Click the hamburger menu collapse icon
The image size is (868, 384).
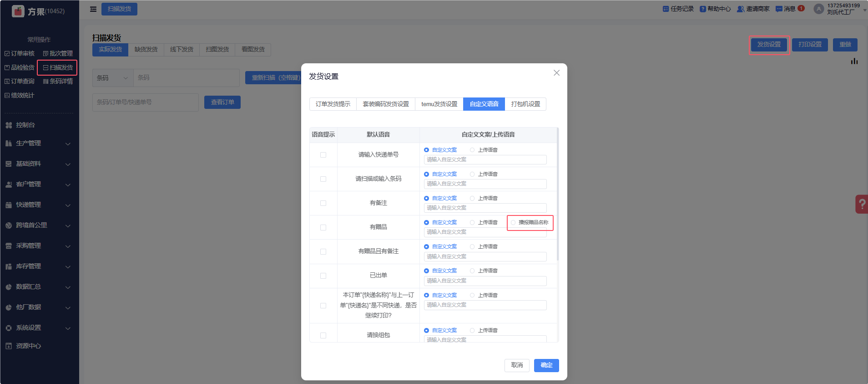93,9
